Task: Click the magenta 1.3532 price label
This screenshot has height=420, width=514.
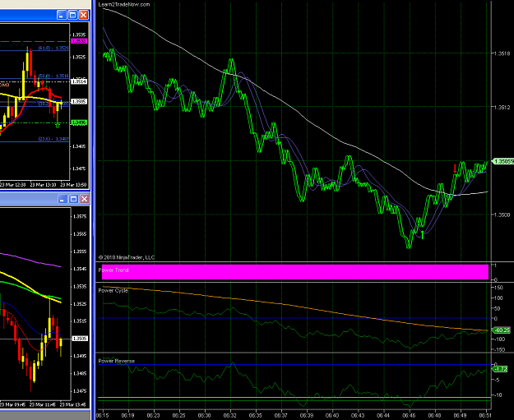Action: point(79,41)
